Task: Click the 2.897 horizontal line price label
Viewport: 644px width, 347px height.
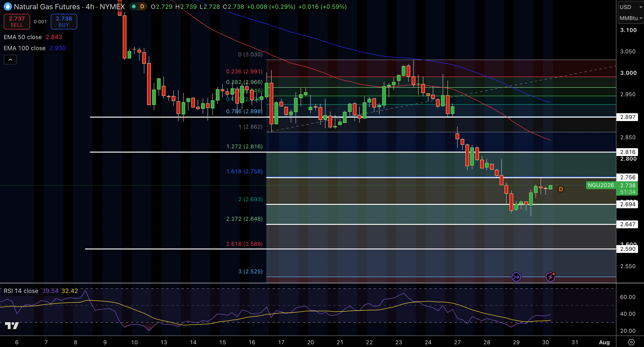Action: (627, 117)
